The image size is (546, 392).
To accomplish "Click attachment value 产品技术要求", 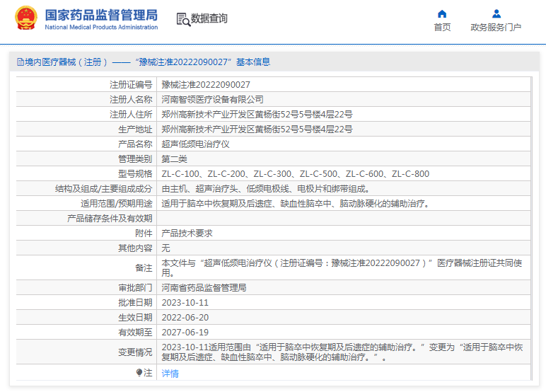I will pyautogui.click(x=187, y=234).
